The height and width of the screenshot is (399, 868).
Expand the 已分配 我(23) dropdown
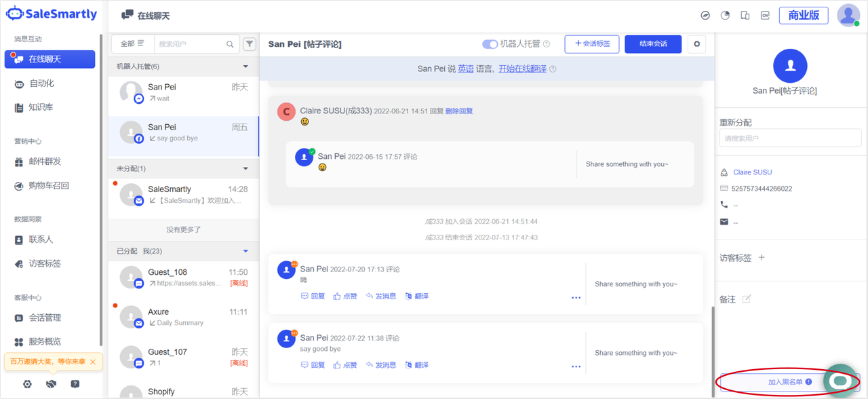(245, 251)
